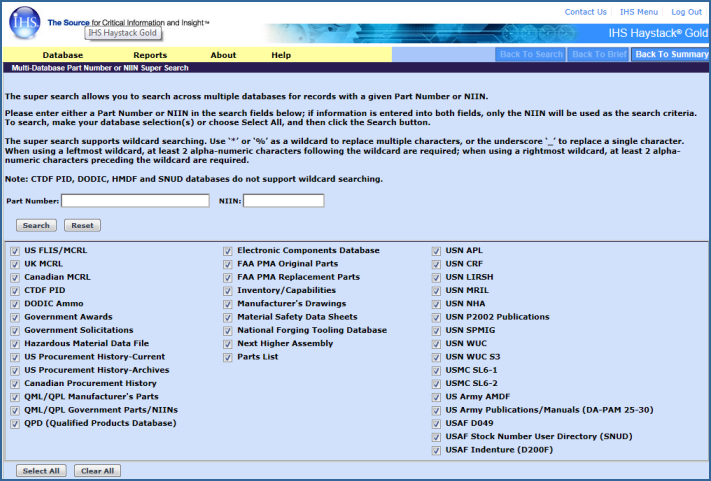The image size is (711, 481).
Task: Toggle US Procurement History-Archives checkbox
Action: (15, 370)
